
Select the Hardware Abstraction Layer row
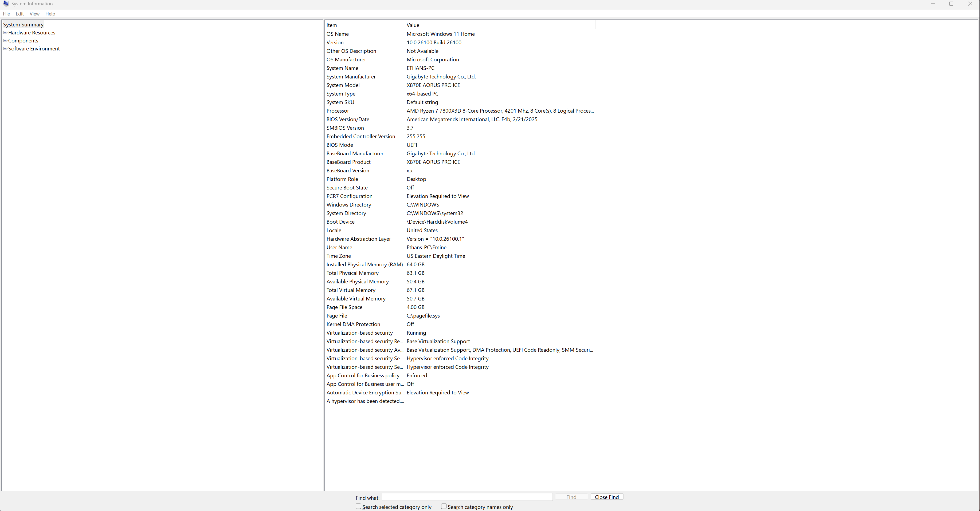(x=460, y=239)
